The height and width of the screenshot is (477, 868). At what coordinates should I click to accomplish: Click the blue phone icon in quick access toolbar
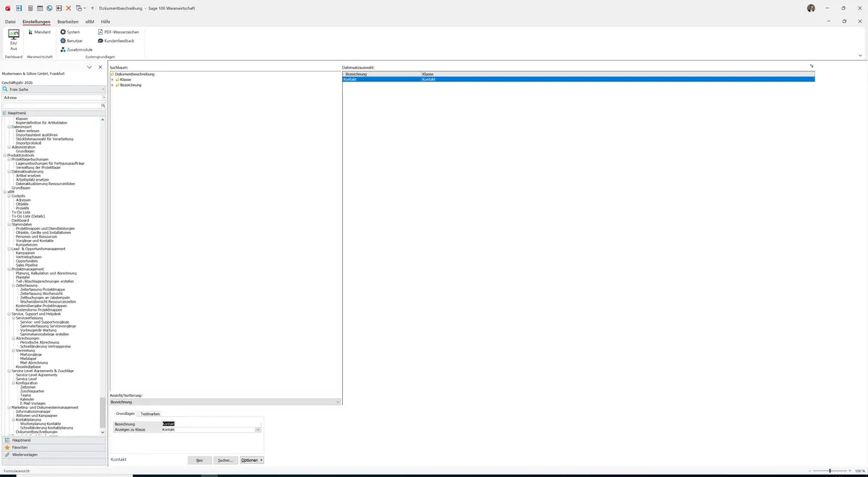click(49, 8)
